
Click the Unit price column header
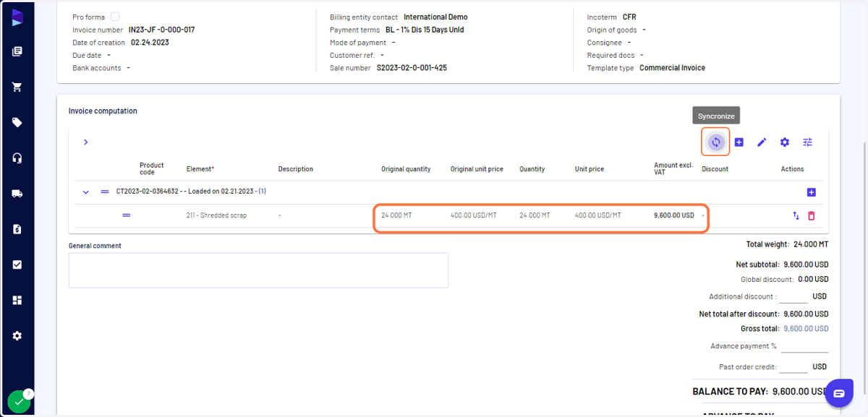click(x=589, y=169)
